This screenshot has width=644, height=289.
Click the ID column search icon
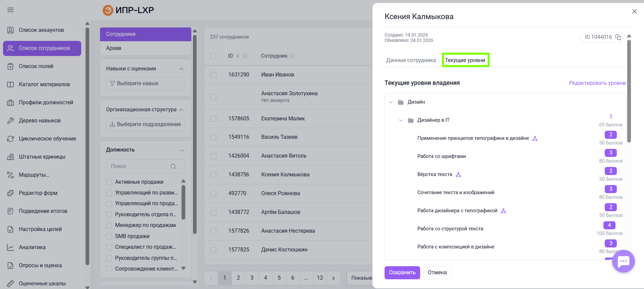pyautogui.click(x=245, y=56)
